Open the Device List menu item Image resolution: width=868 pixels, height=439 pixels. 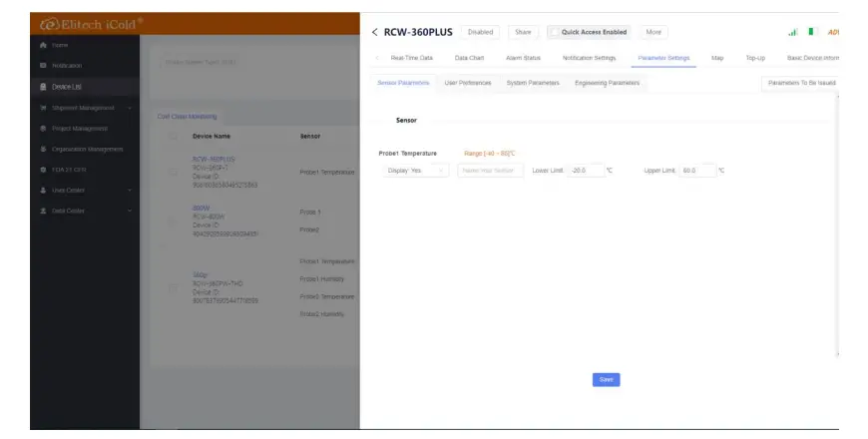67,87
